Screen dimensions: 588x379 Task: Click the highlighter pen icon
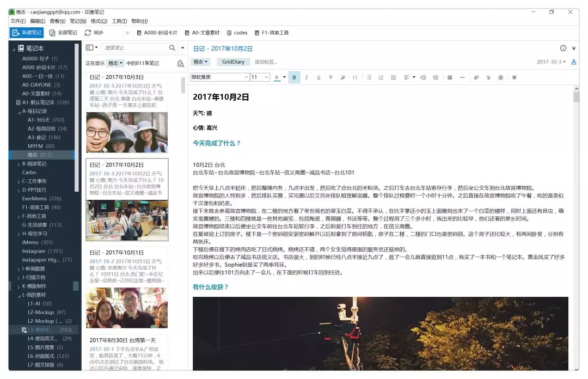pyautogui.click(x=342, y=77)
